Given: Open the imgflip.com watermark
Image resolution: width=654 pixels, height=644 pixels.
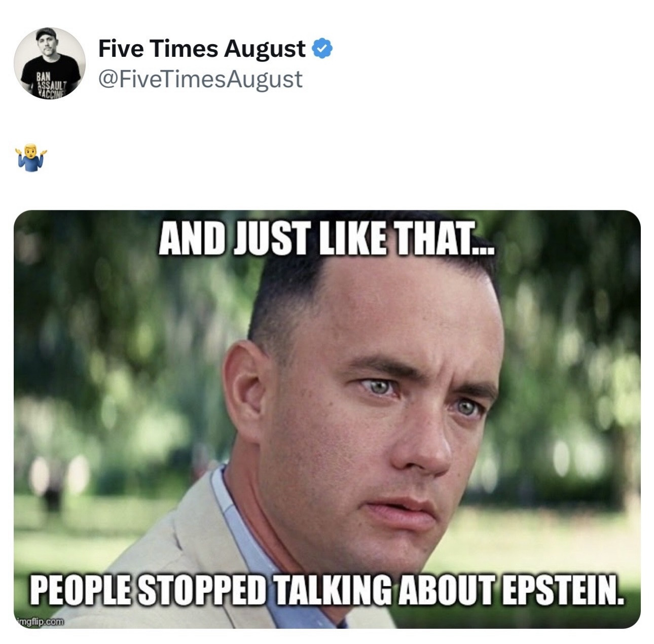Looking at the screenshot, I should (40, 621).
